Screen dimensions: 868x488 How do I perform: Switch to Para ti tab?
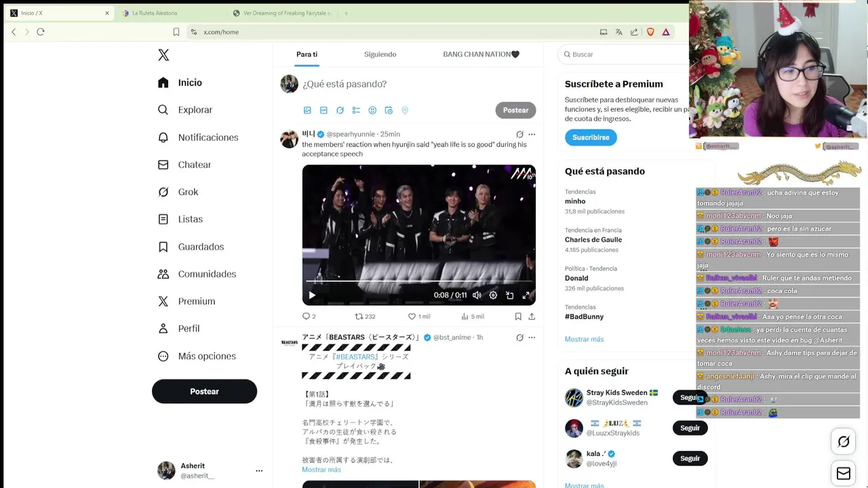[x=307, y=54]
